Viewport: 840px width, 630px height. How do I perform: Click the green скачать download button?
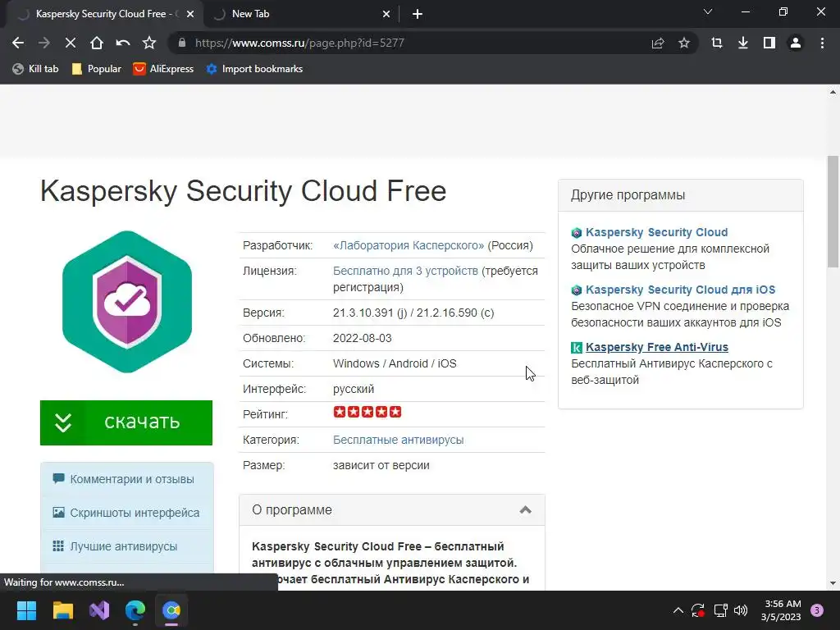pos(126,422)
